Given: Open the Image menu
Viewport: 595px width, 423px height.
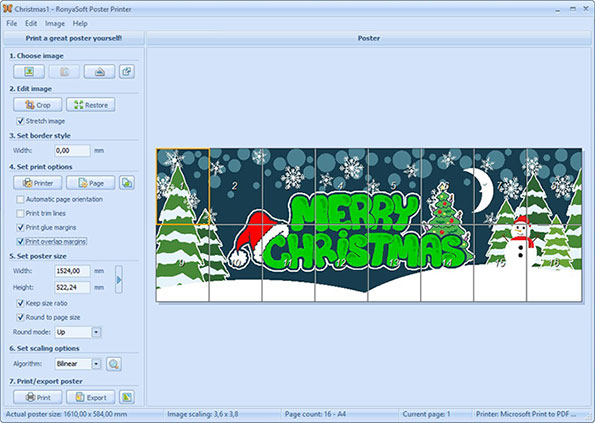Looking at the screenshot, I should tap(55, 24).
